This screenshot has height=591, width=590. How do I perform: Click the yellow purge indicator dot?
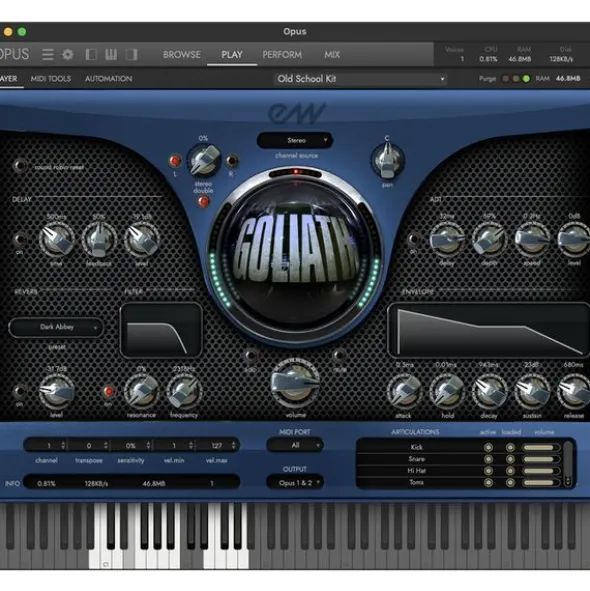pyautogui.click(x=516, y=79)
